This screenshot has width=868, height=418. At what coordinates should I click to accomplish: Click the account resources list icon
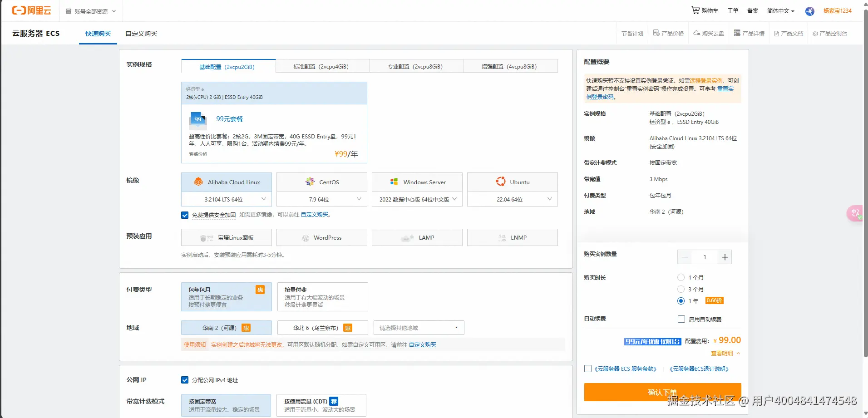69,11
